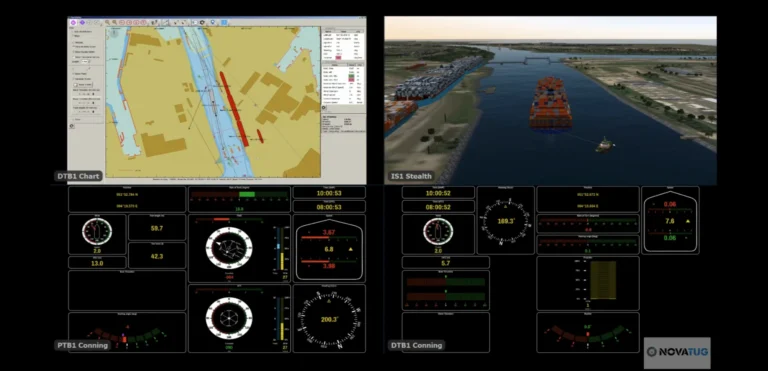
Task: Click the 6.8 speed value
Action: pyautogui.click(x=329, y=249)
